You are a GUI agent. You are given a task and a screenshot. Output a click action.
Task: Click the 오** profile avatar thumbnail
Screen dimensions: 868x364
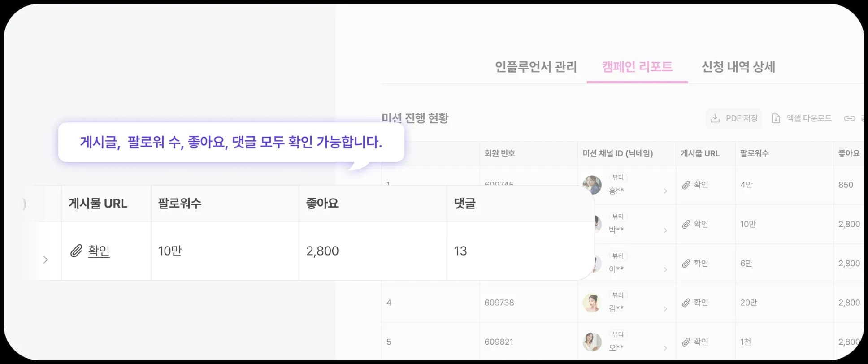(592, 342)
